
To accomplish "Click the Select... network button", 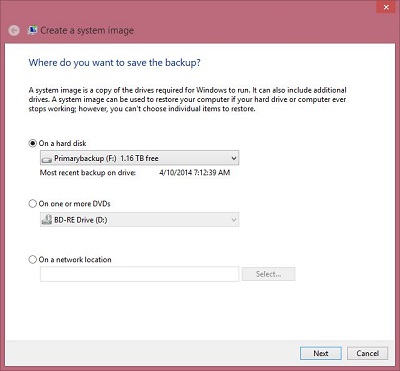I will click(x=268, y=274).
